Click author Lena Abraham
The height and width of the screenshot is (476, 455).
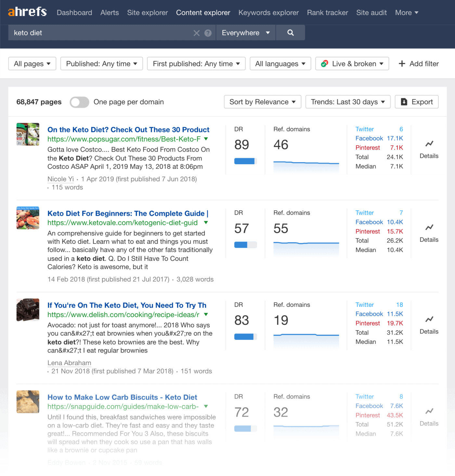tap(69, 363)
